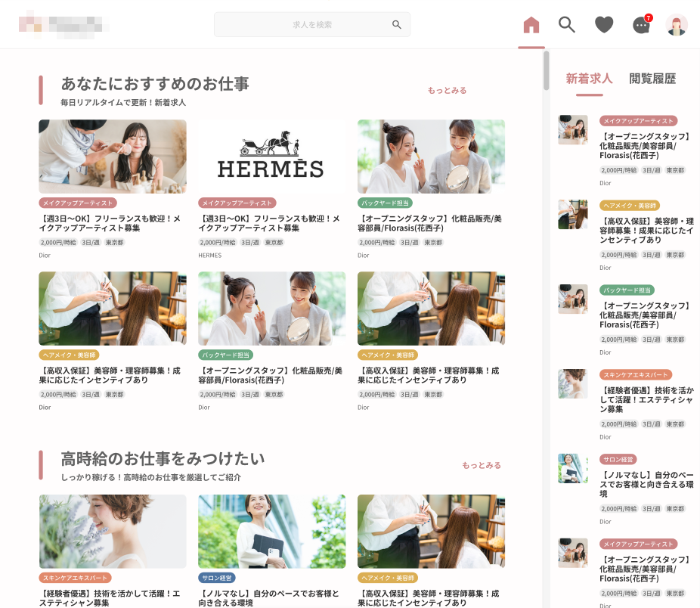Open sidebar 【経験者優遇】 エステティシャン募集 listing title
The image size is (700, 608).
[x=646, y=400]
